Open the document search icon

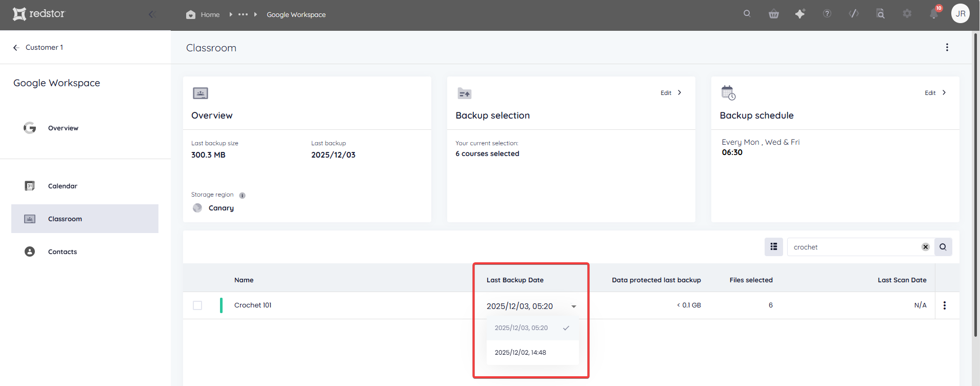pos(881,14)
